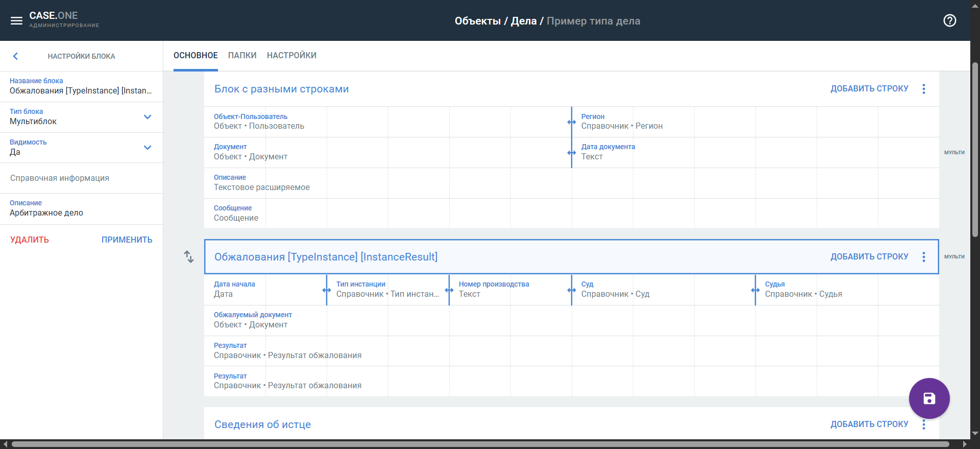Switch to the Папки tab
Screen dimensions: 980x449
click(242, 55)
